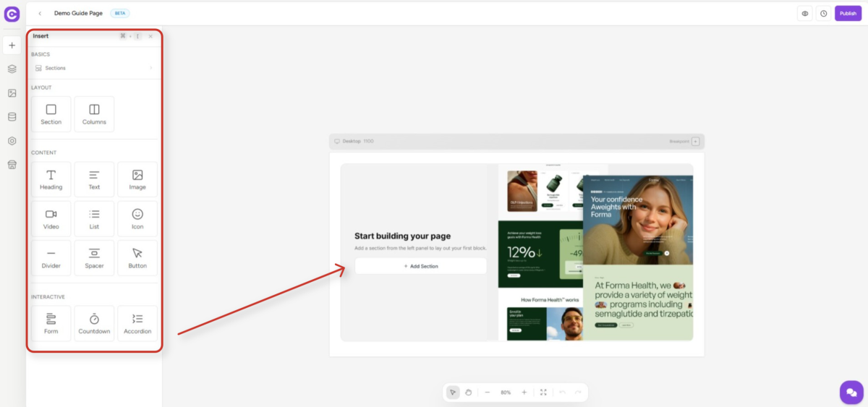Zoom out the canvas
The image size is (868, 407).
coord(488,393)
